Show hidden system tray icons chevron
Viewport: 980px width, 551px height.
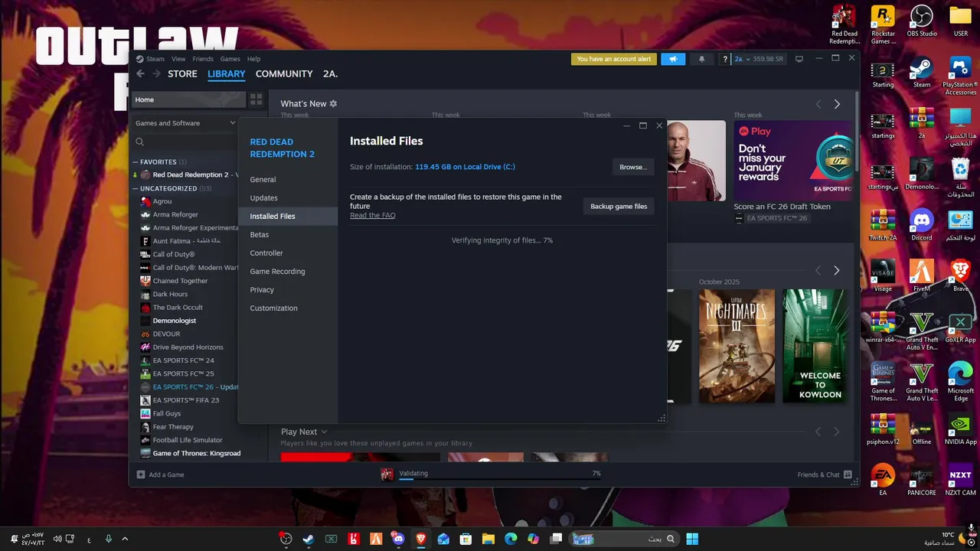125,539
